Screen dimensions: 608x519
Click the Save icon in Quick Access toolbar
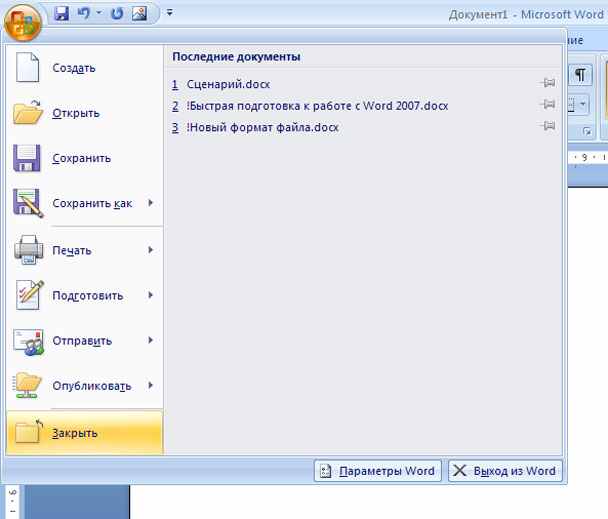62,14
